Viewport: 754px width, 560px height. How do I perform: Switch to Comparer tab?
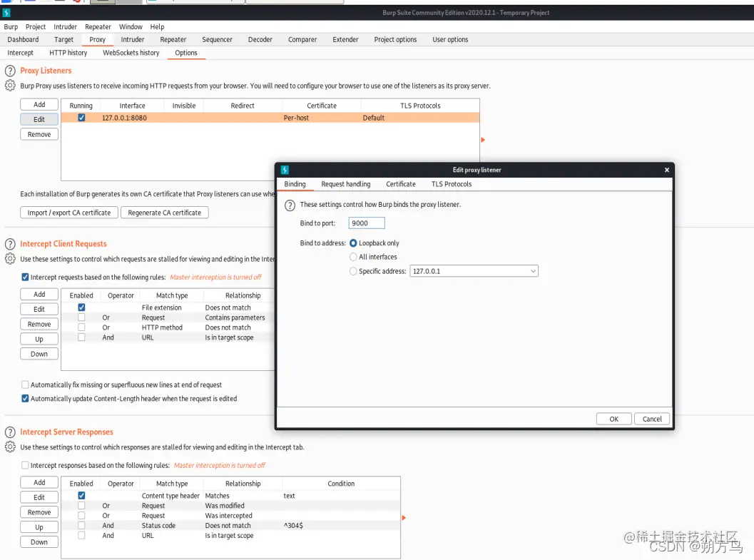point(302,39)
